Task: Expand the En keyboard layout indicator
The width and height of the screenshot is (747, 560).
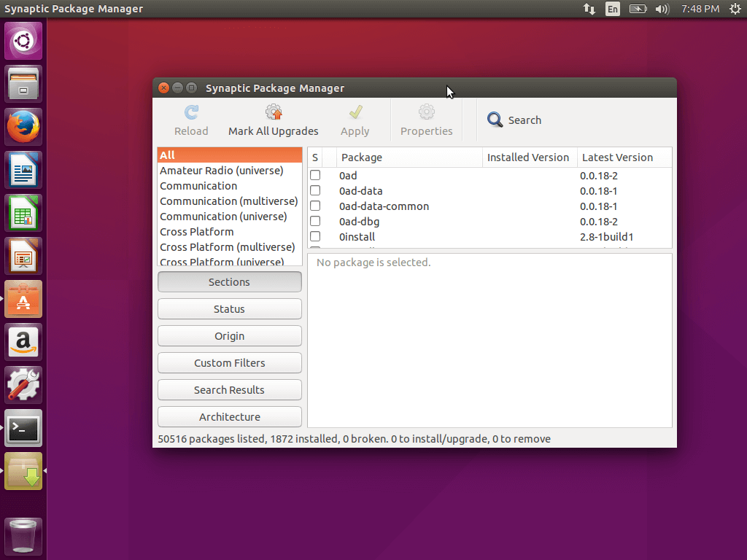Action: pyautogui.click(x=613, y=9)
